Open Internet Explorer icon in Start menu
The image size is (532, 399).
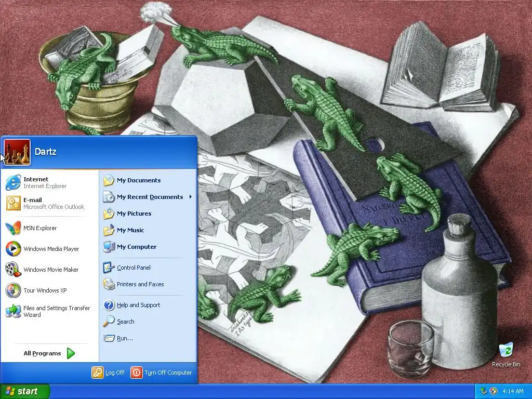pos(13,182)
